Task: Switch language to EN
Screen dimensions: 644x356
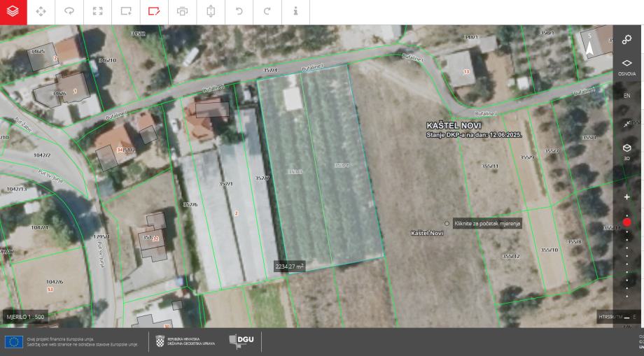Action: click(626, 96)
